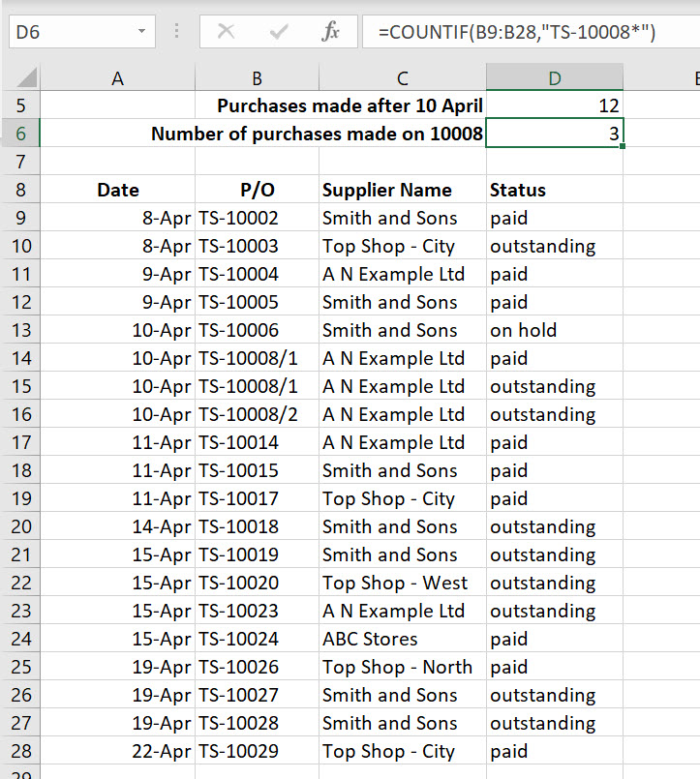This screenshot has height=779, width=700.
Task: Select cell with TS-10026
Action: pos(257,667)
